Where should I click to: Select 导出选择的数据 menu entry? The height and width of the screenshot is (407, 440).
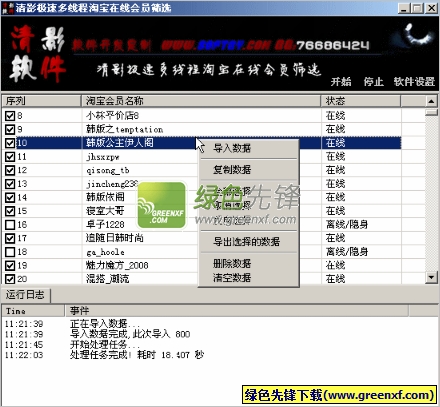pyautogui.click(x=246, y=242)
